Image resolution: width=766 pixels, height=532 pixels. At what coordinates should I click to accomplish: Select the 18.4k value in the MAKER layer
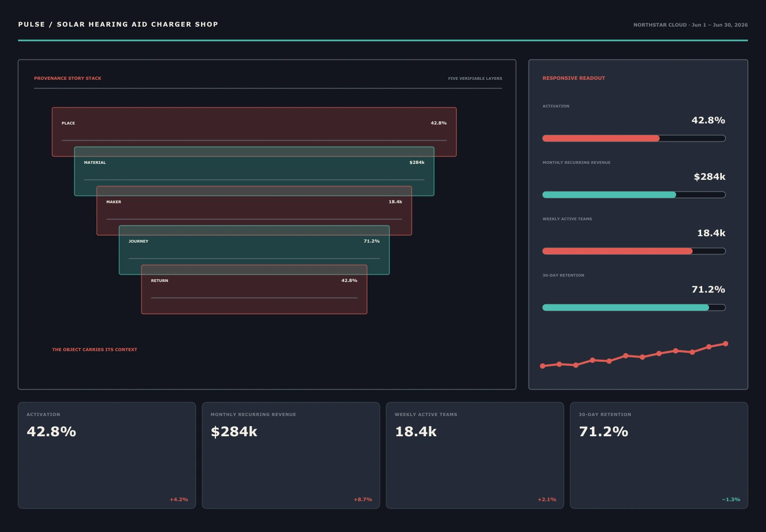coord(395,202)
